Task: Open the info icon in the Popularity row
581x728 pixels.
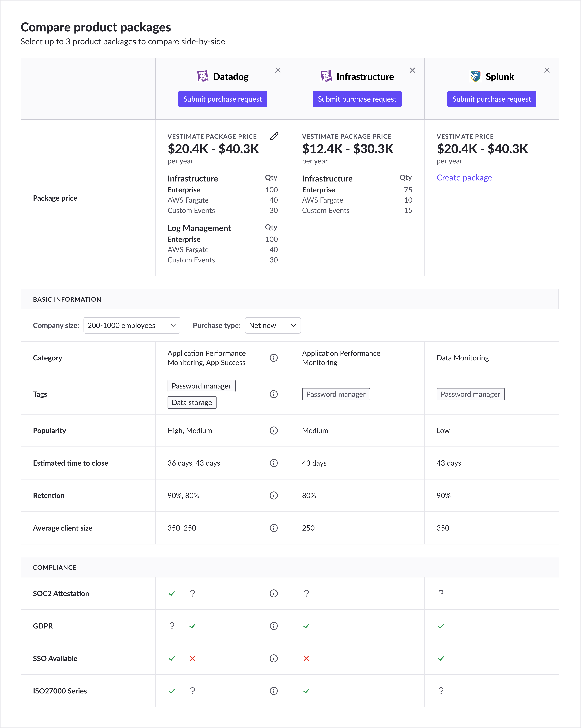Action: (274, 431)
